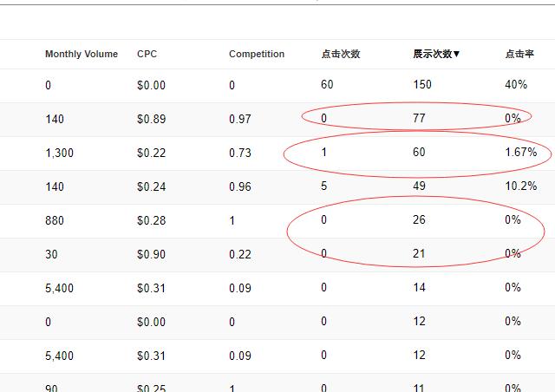Viewport: 555px width, 392px height.
Task: Select the 150 impressions cell
Action: (x=422, y=84)
